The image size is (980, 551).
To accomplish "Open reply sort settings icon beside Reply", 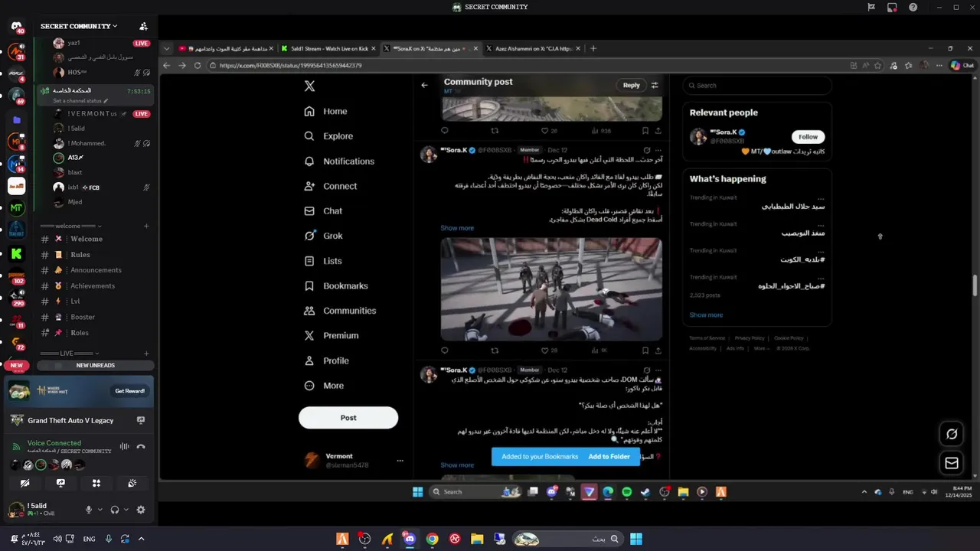I will (655, 85).
